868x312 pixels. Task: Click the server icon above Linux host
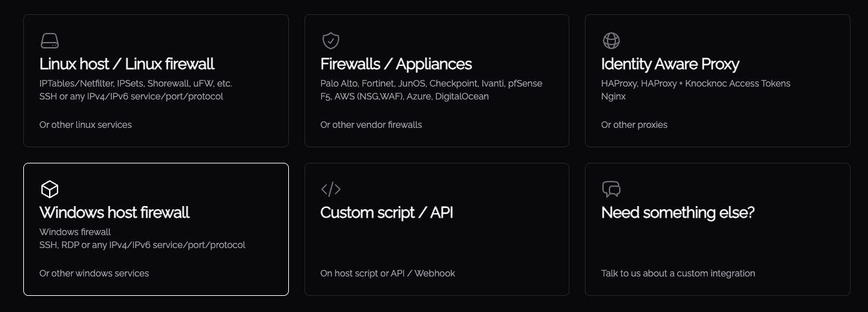pyautogui.click(x=50, y=41)
